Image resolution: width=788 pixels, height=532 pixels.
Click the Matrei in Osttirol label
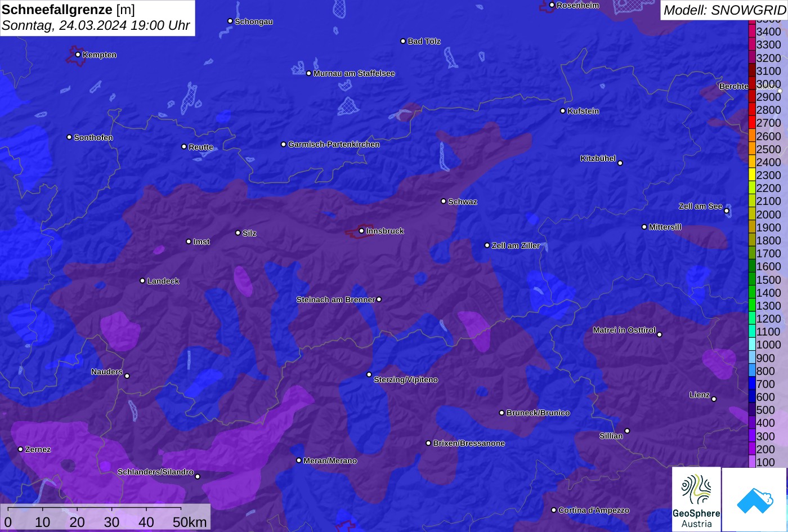(x=624, y=330)
